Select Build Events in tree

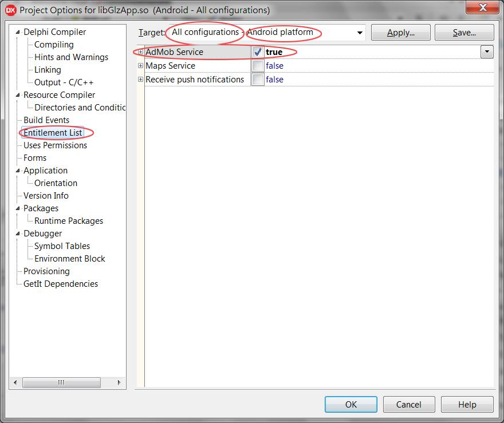coord(46,120)
